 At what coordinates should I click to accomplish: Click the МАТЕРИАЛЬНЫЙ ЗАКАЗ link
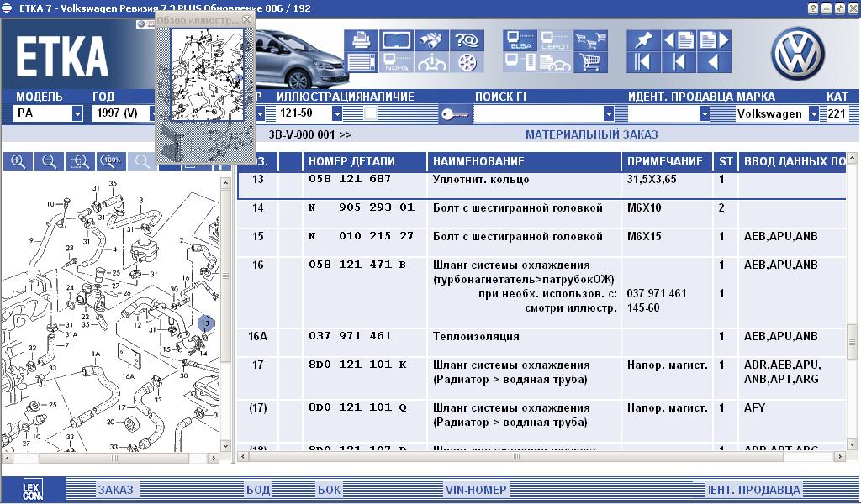(591, 134)
